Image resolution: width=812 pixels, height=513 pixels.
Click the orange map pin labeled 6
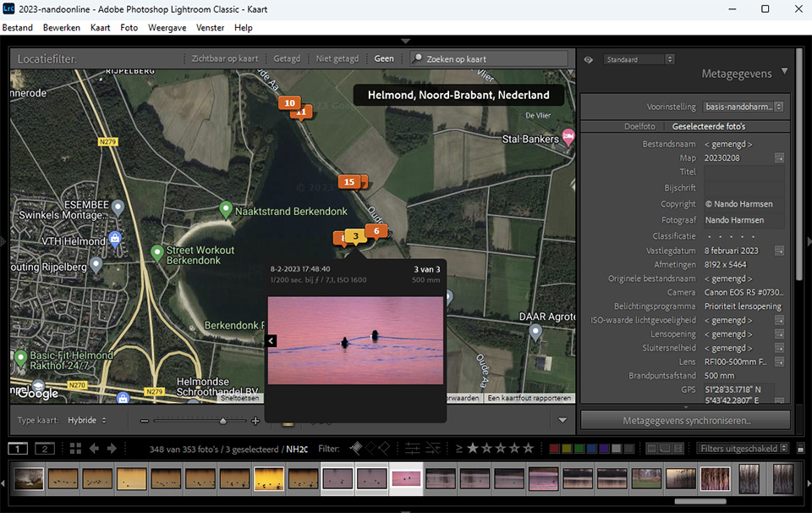coord(376,231)
